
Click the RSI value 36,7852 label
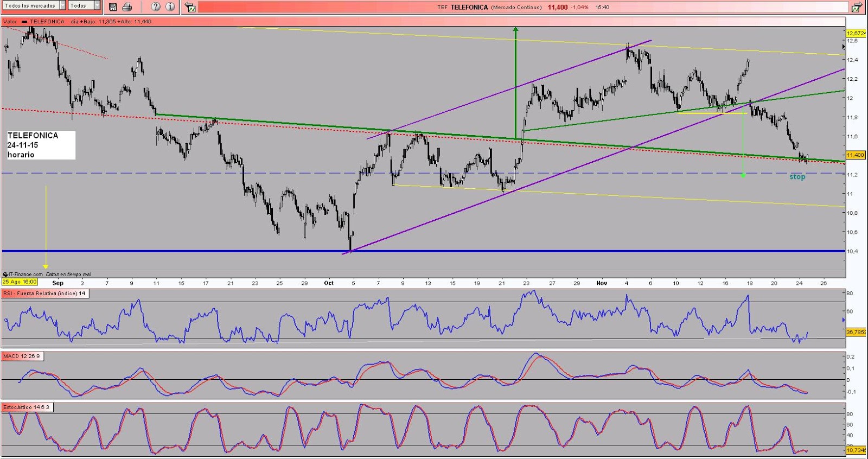[856, 332]
